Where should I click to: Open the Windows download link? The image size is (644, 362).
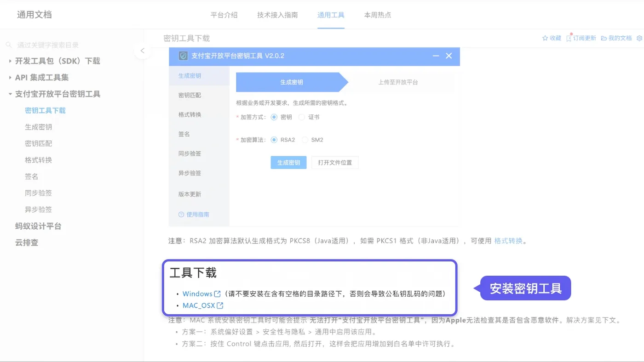(197, 294)
